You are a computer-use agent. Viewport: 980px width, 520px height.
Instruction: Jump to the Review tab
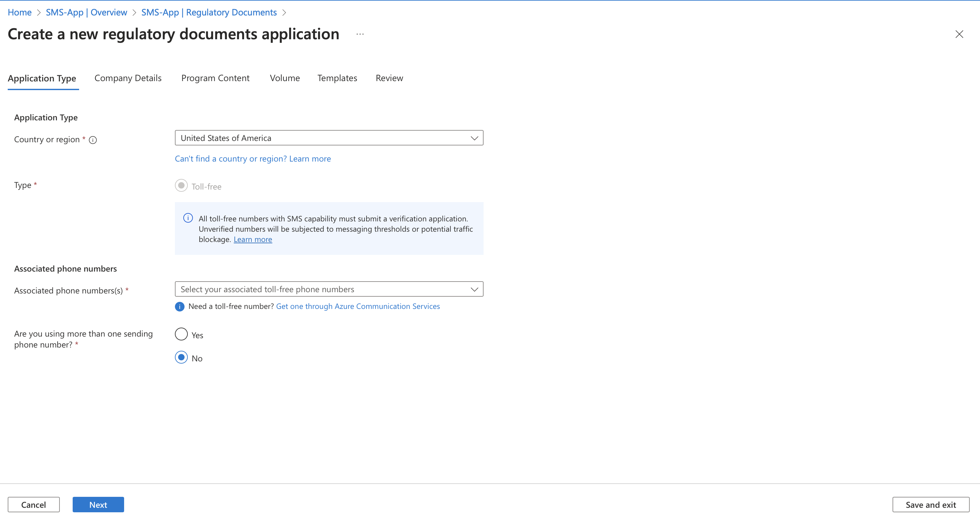tap(389, 78)
